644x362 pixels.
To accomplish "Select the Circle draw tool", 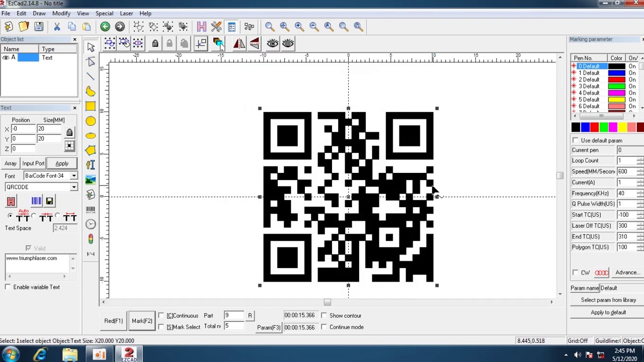I will 91,121.
